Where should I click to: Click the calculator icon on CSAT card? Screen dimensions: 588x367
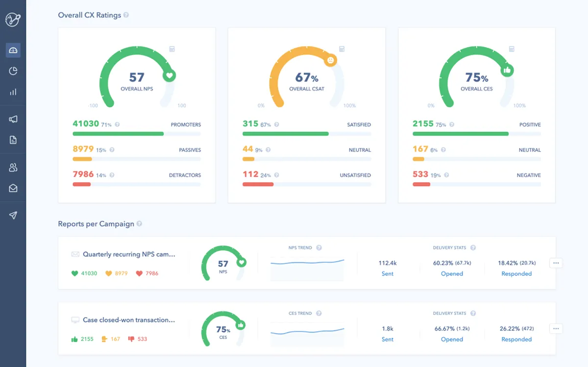click(342, 49)
